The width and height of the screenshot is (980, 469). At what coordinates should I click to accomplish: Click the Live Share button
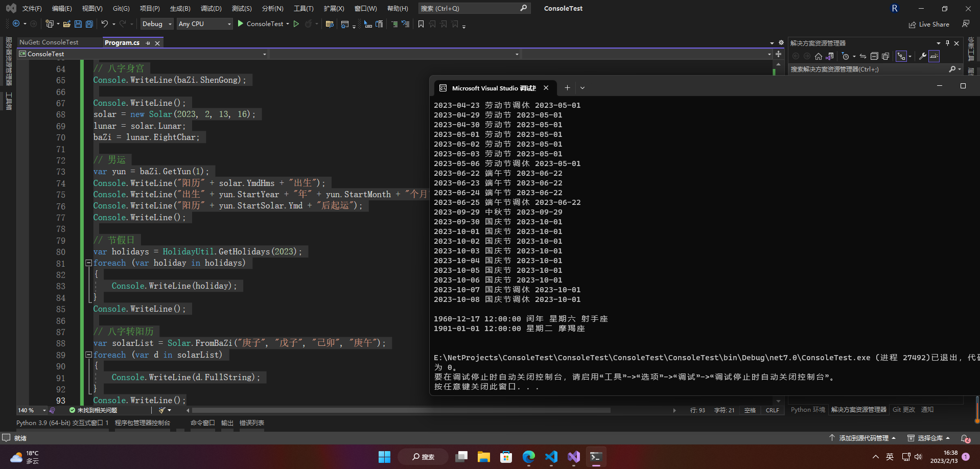click(x=929, y=25)
